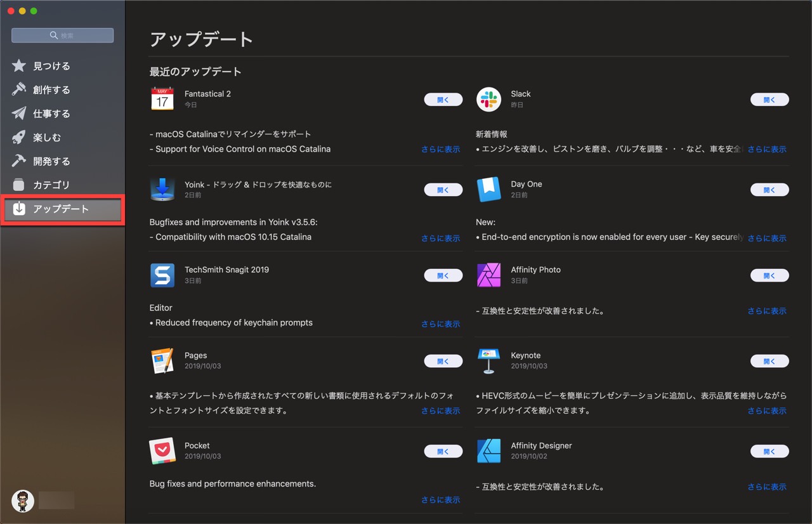
Task: Click the paper plane icon beside 仕事する
Action: (19, 114)
